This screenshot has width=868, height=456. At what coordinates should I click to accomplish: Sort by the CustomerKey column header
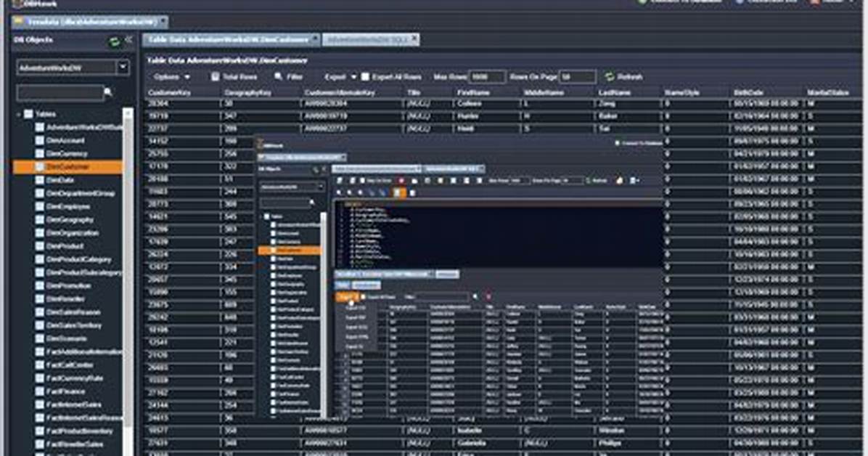[x=169, y=92]
